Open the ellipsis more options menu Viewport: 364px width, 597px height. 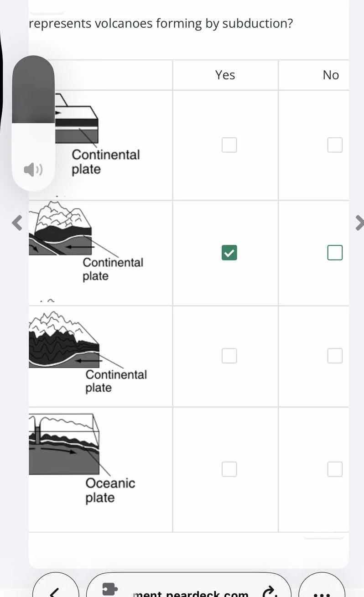coord(322,593)
